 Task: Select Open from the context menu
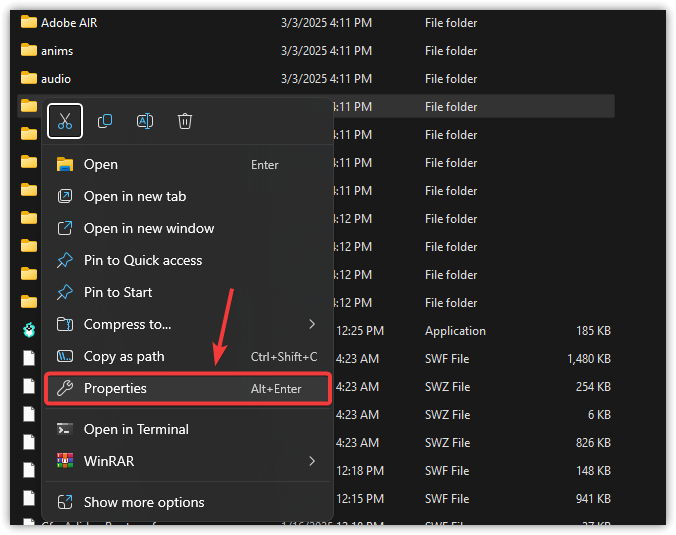point(100,164)
